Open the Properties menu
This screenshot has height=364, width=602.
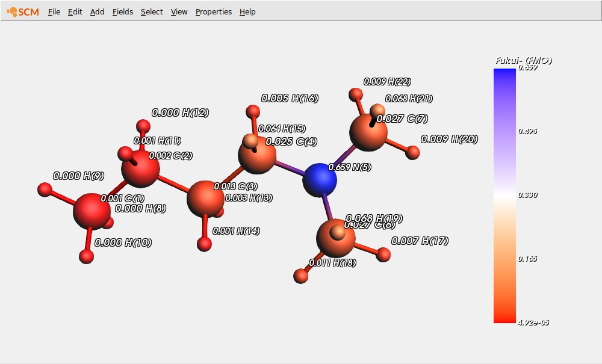click(213, 11)
